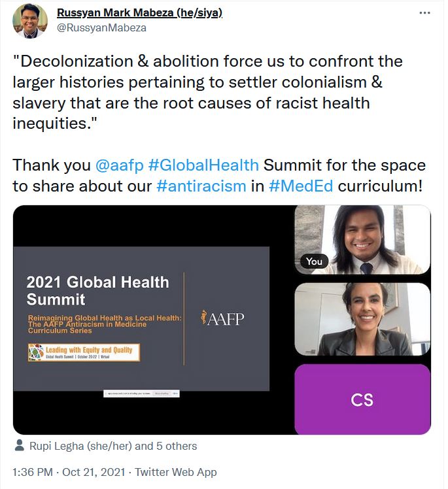
Task: Open the #GlobalHealth hashtag
Action: [x=203, y=165]
